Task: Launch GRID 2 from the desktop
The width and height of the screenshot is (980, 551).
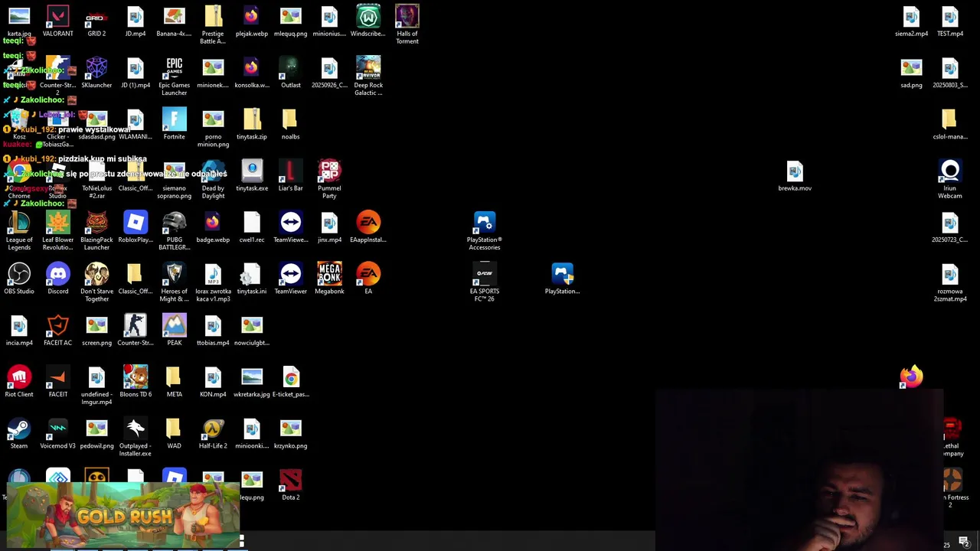Action: point(96,21)
